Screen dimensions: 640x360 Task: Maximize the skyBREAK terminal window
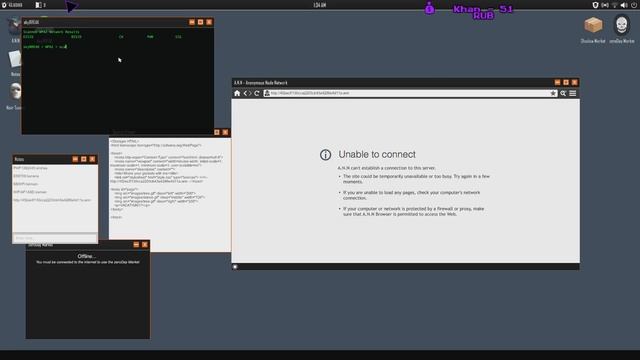click(x=200, y=22)
